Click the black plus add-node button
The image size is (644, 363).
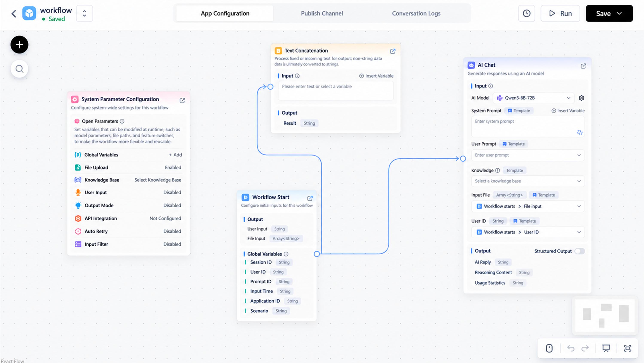(19, 45)
